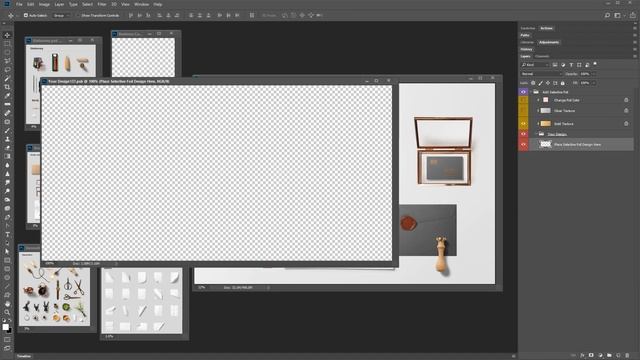Screen dimensions: 640x360
Task: Click lock image pixels brush icon
Action: tap(540, 83)
